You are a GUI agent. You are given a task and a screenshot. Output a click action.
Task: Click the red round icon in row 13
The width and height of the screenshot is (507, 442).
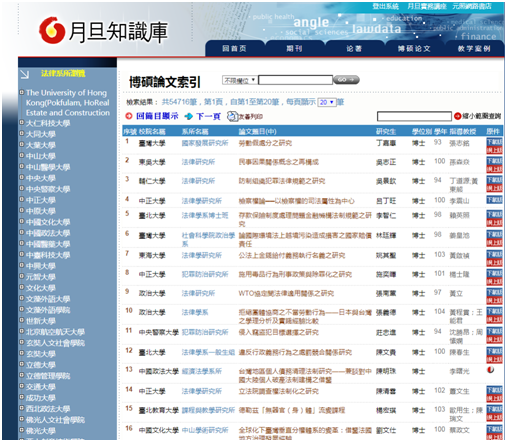coord(490,370)
